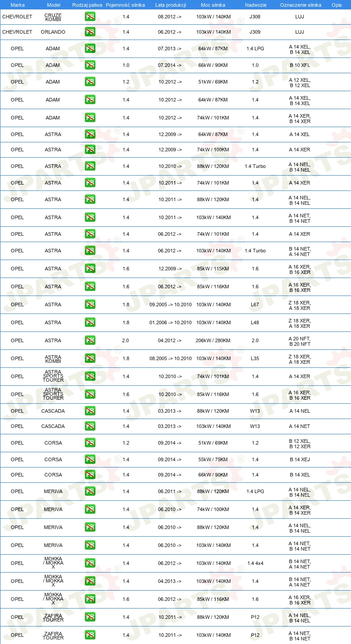Click the '07.2013 ->' production date cell
The height and width of the screenshot is (644, 351).
click(x=170, y=49)
